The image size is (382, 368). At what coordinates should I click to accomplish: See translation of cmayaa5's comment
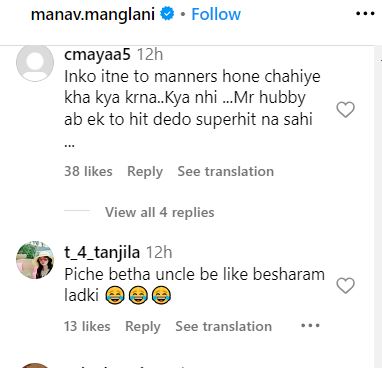[x=226, y=171]
